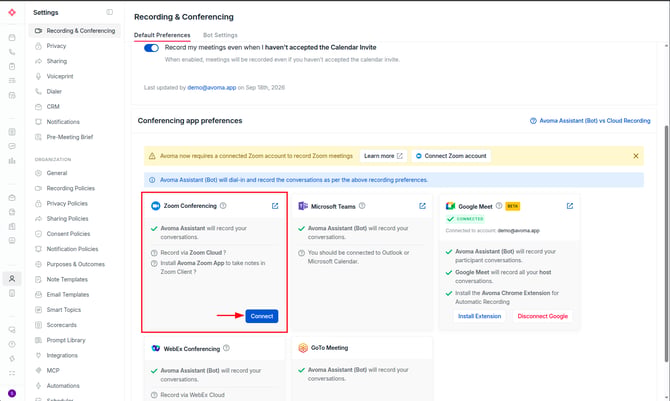Click help icon beside Install Avoma Zoom App
670x401 pixels.
point(154,263)
